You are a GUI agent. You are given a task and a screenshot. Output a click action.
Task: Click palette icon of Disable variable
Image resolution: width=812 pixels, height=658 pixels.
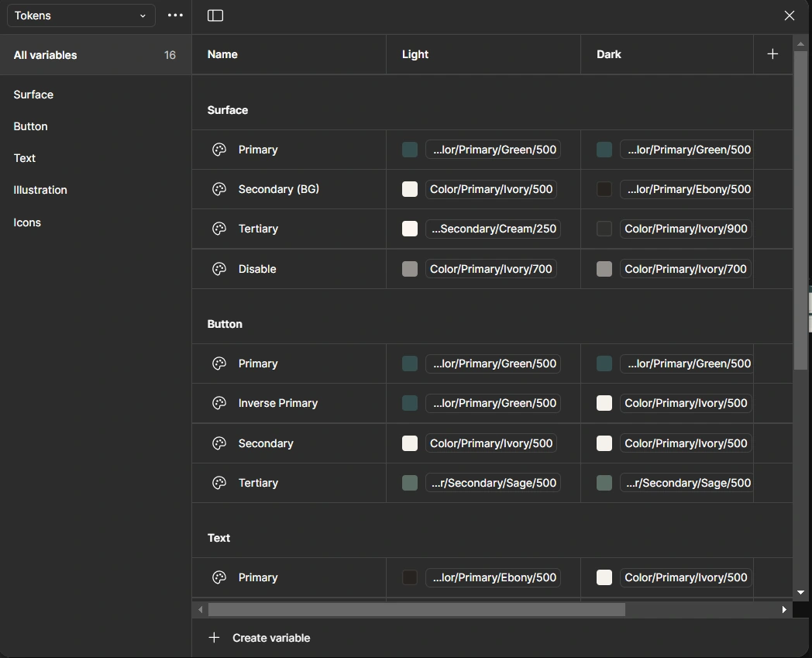click(219, 269)
